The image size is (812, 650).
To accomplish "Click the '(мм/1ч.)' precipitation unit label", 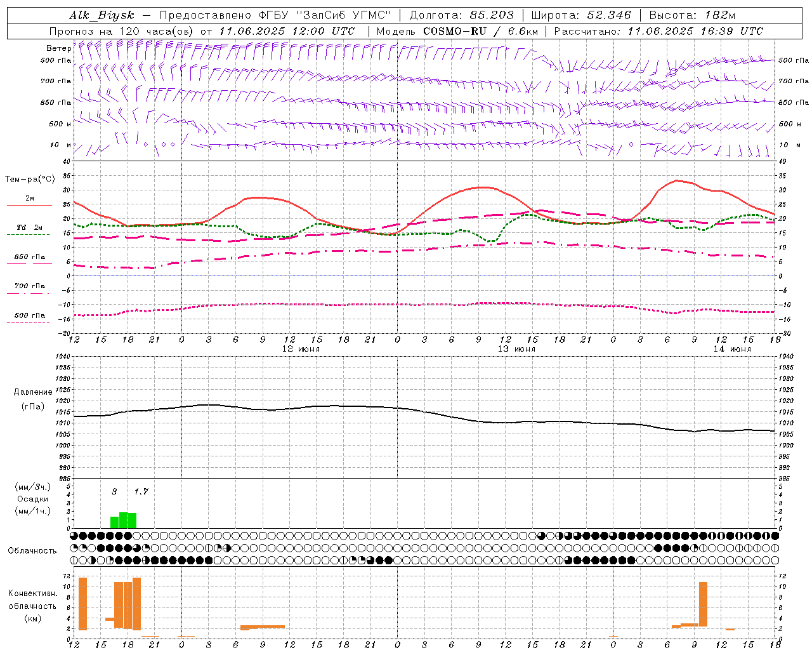I will (x=33, y=511).
